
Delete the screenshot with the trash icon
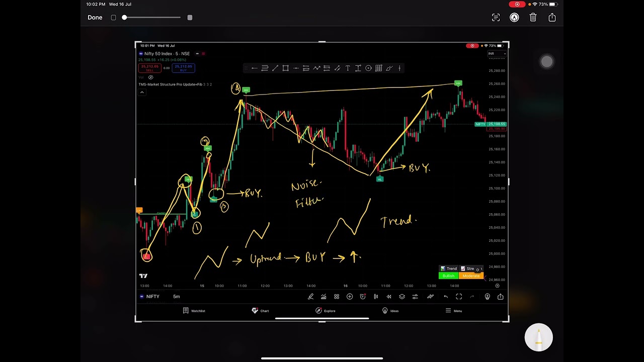[x=533, y=18]
